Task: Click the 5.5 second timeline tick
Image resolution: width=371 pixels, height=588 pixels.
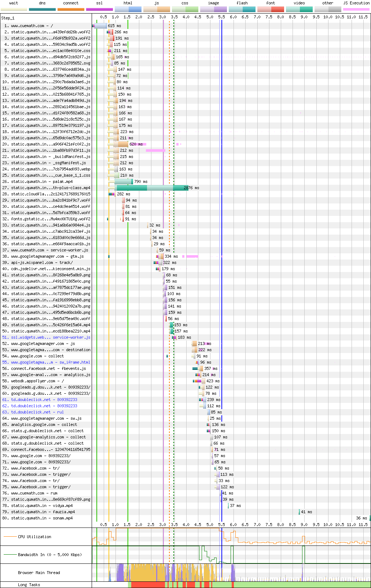Action: point(221,17)
